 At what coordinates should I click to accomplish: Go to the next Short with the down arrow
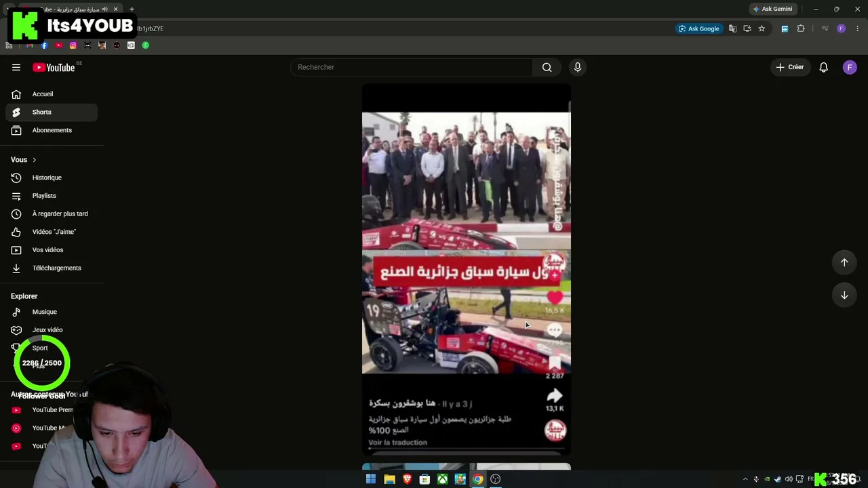point(844,295)
